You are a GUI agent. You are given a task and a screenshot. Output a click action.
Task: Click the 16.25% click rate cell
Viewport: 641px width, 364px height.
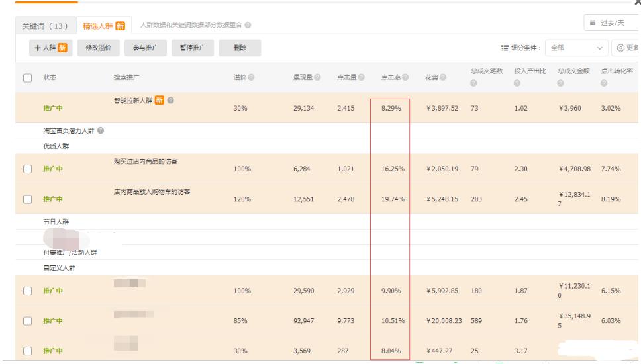[x=393, y=169]
